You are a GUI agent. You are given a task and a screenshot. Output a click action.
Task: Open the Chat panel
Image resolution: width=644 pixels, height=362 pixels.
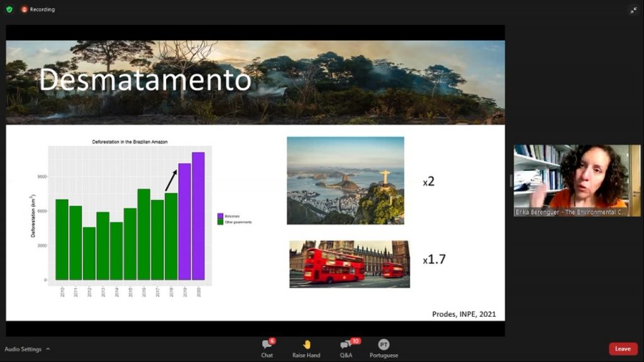pyautogui.click(x=267, y=348)
